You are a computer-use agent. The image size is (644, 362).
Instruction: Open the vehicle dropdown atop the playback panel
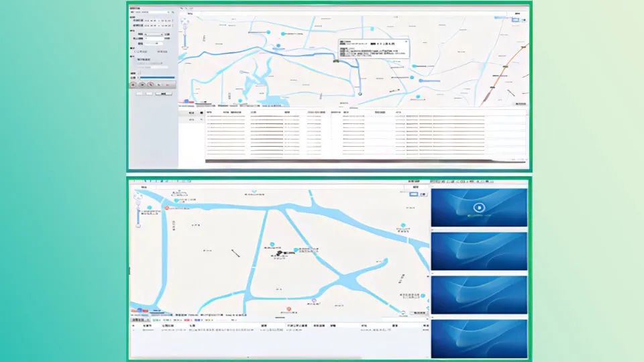tap(152, 12)
